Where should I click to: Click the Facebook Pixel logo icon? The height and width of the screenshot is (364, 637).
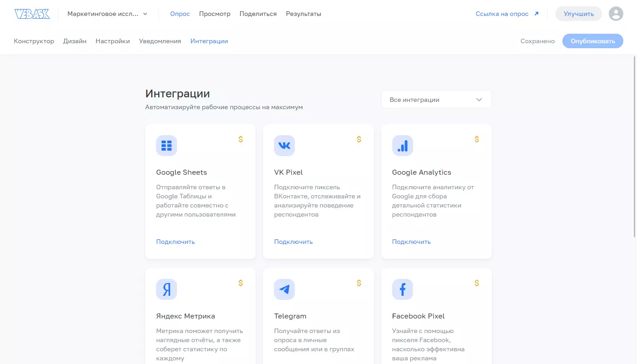click(x=403, y=289)
